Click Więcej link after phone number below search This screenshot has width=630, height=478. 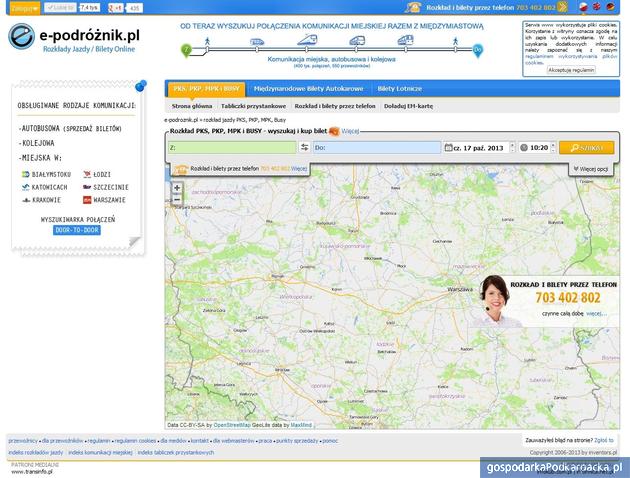(x=299, y=169)
